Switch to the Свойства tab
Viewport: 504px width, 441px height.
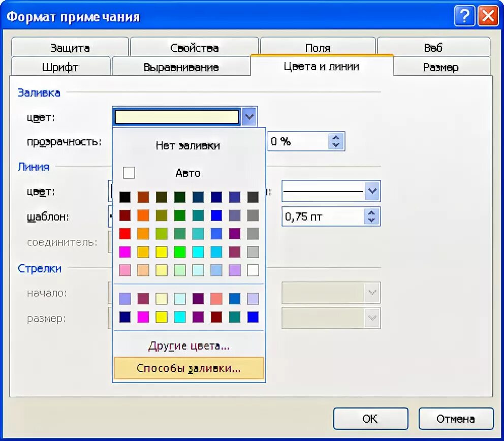click(x=194, y=47)
